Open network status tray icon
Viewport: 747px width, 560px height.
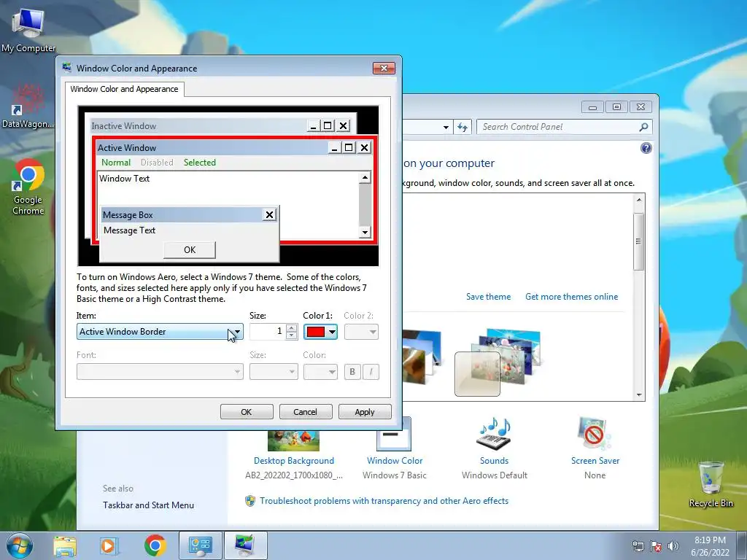click(638, 546)
